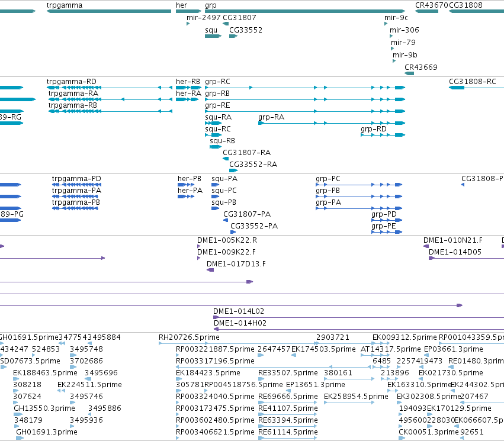Click transcript grp-RE
504x441 pixels.
click(305, 111)
